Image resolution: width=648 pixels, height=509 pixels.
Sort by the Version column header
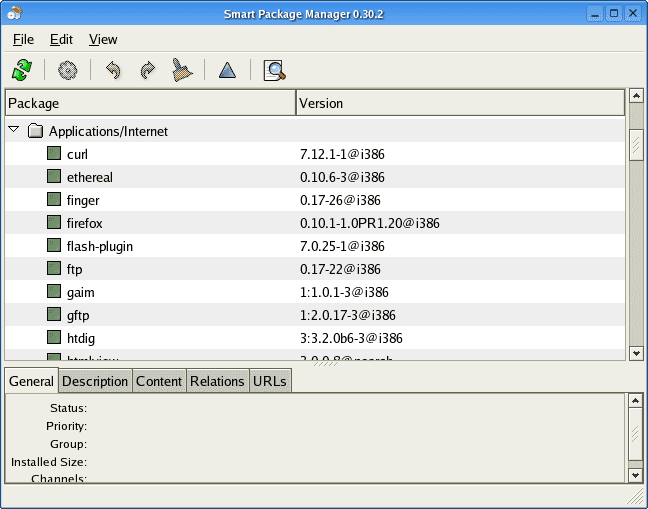pyautogui.click(x=460, y=103)
